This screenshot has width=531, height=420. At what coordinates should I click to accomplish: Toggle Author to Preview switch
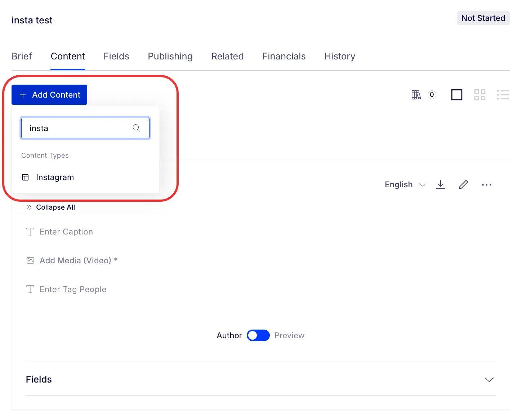pos(258,335)
